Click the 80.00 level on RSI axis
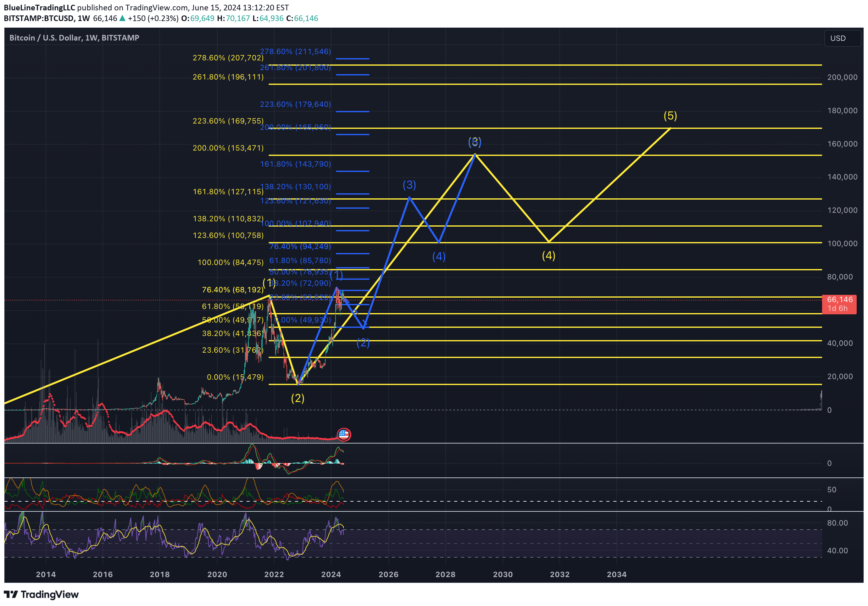868x606 pixels. coord(837,523)
